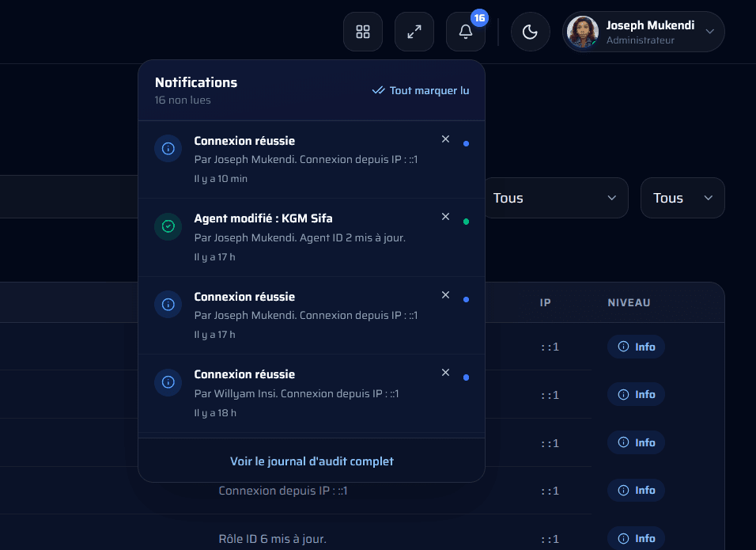Image resolution: width=756 pixels, height=550 pixels.
Task: Click Agent ID 2 mis à jour text
Action: click(x=353, y=238)
